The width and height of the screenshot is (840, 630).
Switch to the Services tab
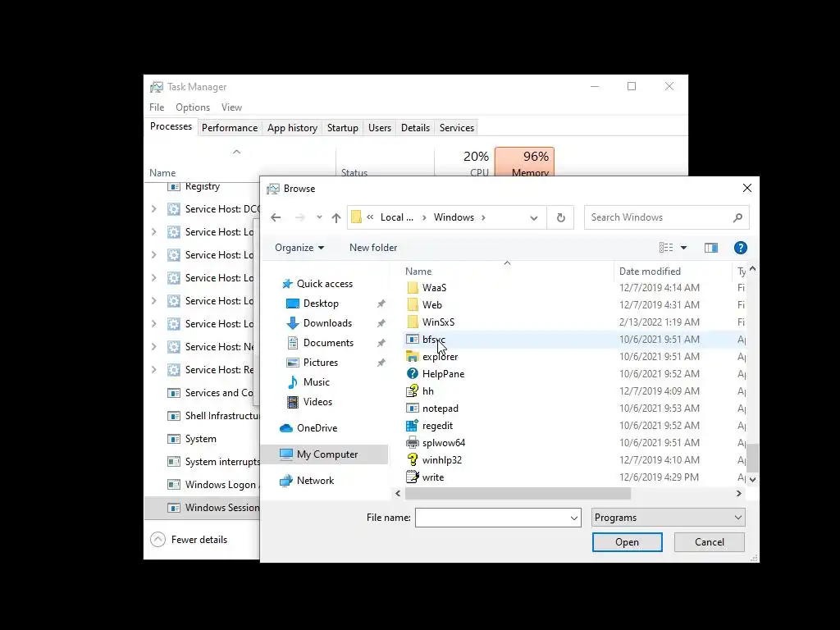tap(457, 128)
